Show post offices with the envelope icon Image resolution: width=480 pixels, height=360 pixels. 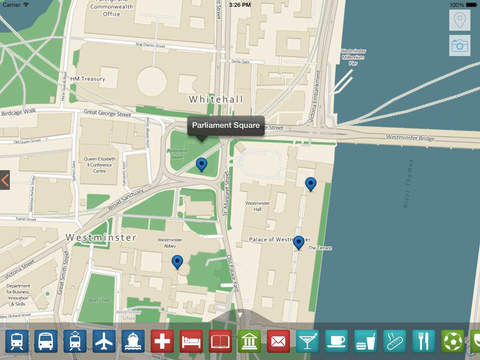tap(279, 341)
